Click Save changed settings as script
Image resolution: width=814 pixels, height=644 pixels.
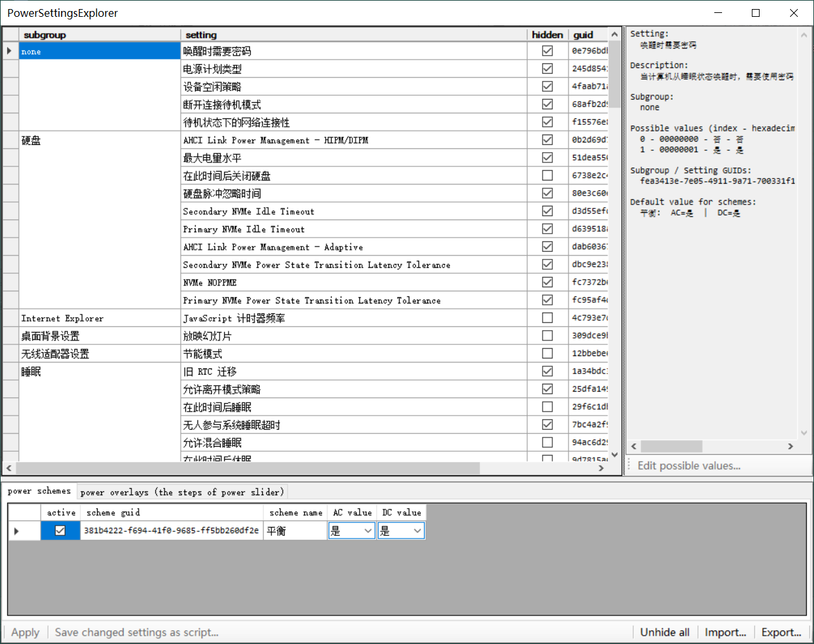136,632
